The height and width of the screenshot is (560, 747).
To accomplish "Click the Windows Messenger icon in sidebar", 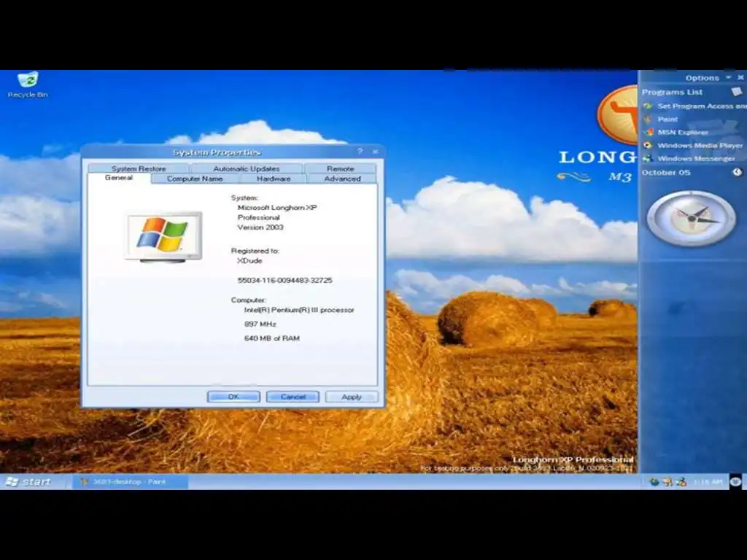I will (x=648, y=158).
